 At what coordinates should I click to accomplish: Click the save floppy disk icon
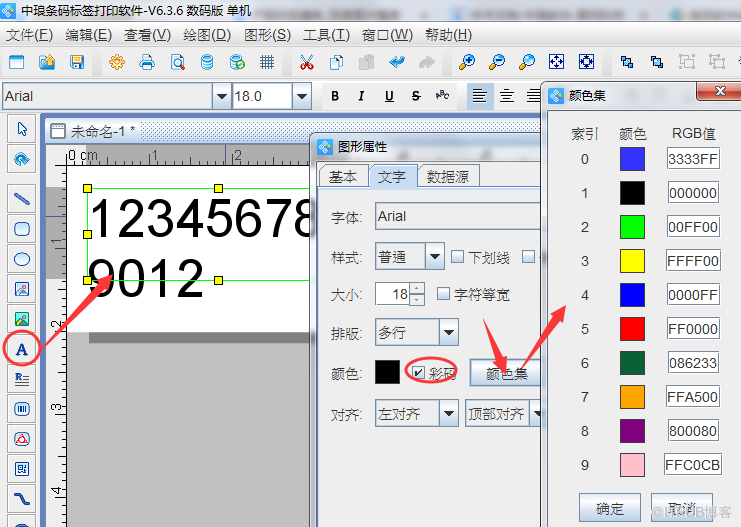click(x=77, y=62)
